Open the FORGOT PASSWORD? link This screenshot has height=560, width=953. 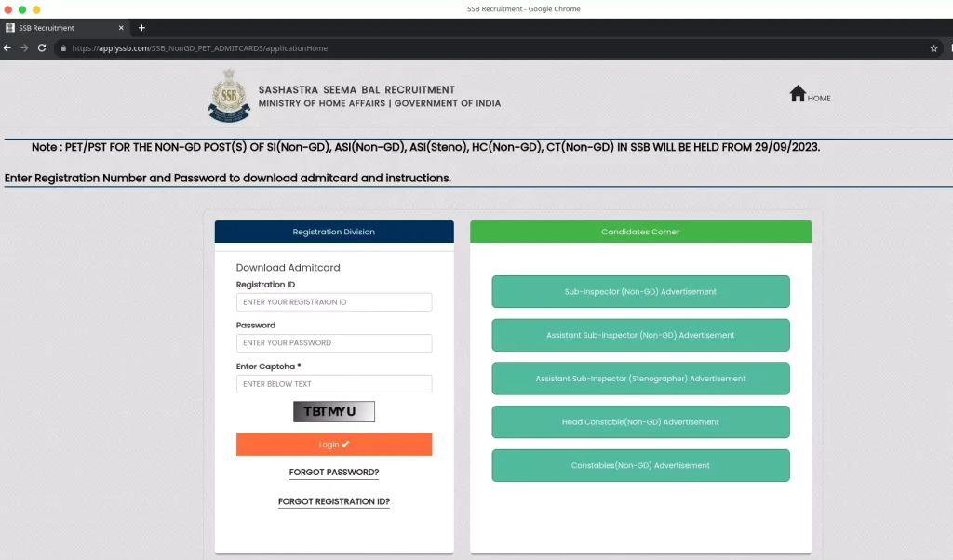pos(334,472)
